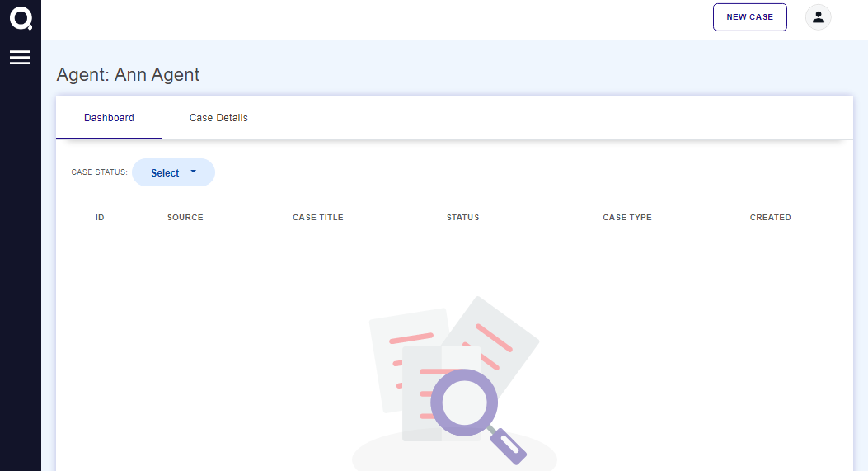
Task: Create a case with NEW CASE button
Action: tap(749, 17)
